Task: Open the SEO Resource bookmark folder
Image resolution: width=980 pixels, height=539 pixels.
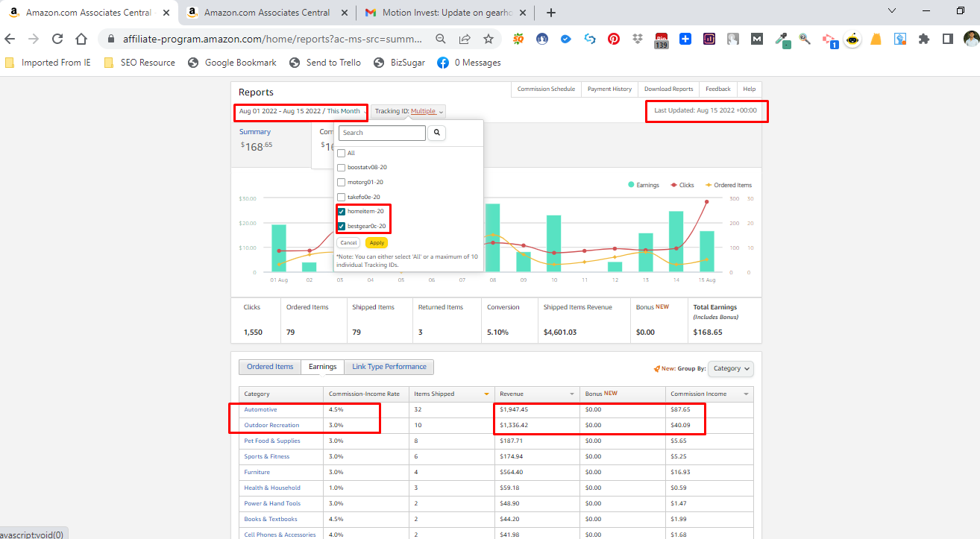Action: [139, 63]
